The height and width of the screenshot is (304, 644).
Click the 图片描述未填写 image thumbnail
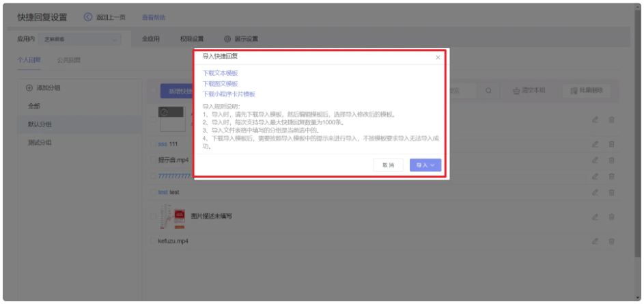click(172, 217)
